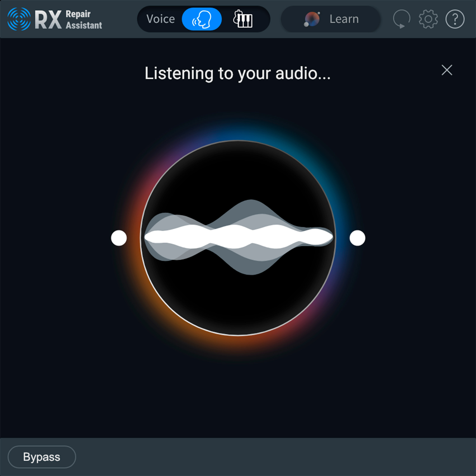
Task: Click the "Listening to your audio..." text
Action: click(238, 73)
